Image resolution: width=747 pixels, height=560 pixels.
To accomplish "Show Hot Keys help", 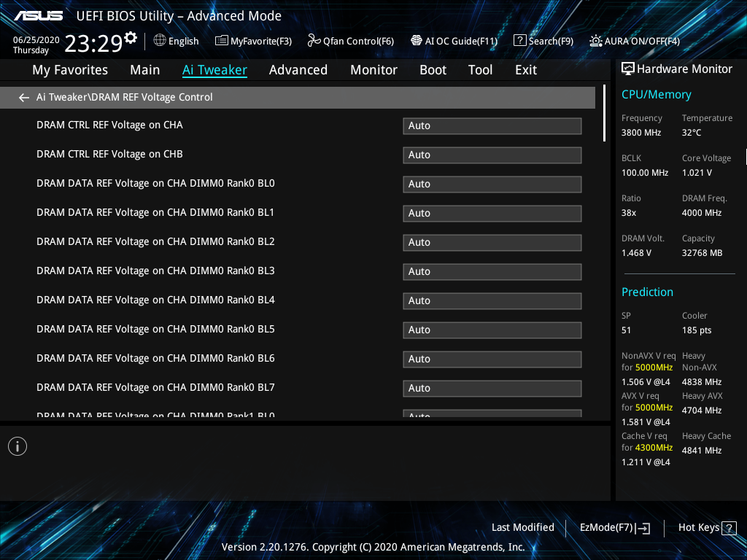I will 708,528.
